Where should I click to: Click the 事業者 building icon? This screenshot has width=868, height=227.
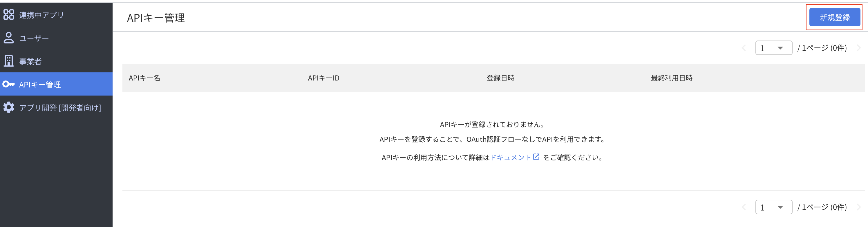tap(9, 61)
